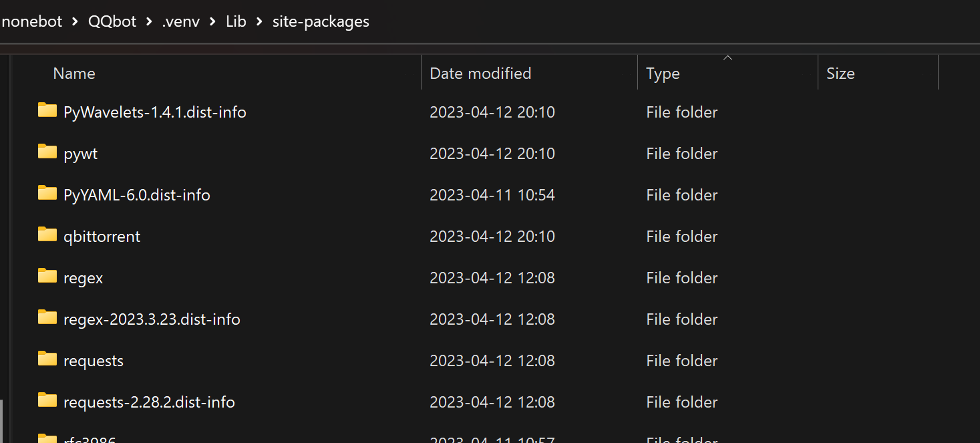
Task: Open the regex-2023.3.23.dist-info folder icon
Action: pyautogui.click(x=46, y=319)
